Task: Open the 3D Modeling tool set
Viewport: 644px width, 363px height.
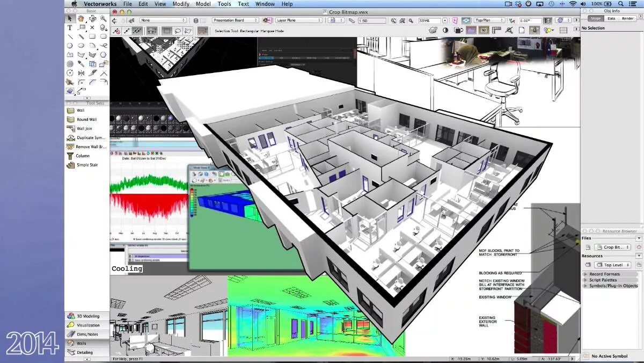Action: click(x=87, y=316)
